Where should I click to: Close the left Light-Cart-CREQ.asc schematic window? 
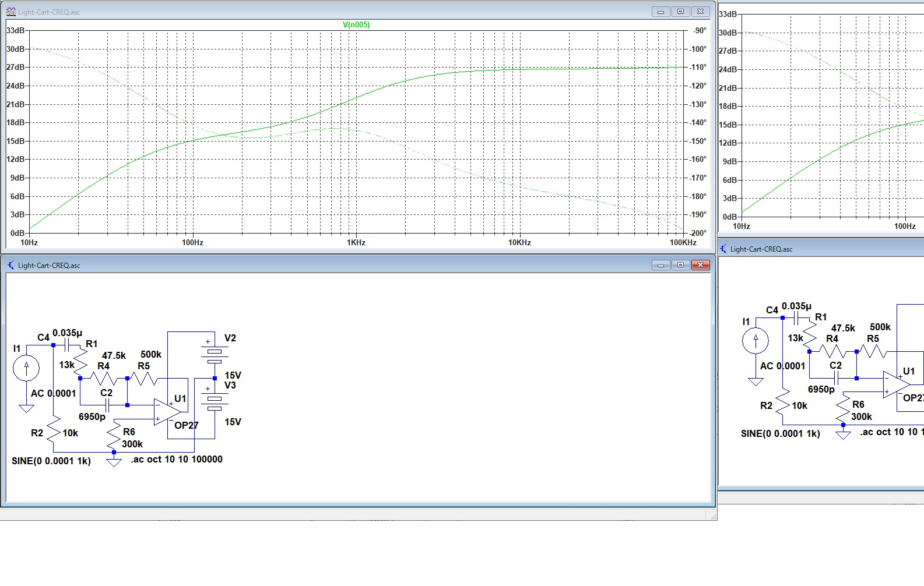(x=700, y=265)
